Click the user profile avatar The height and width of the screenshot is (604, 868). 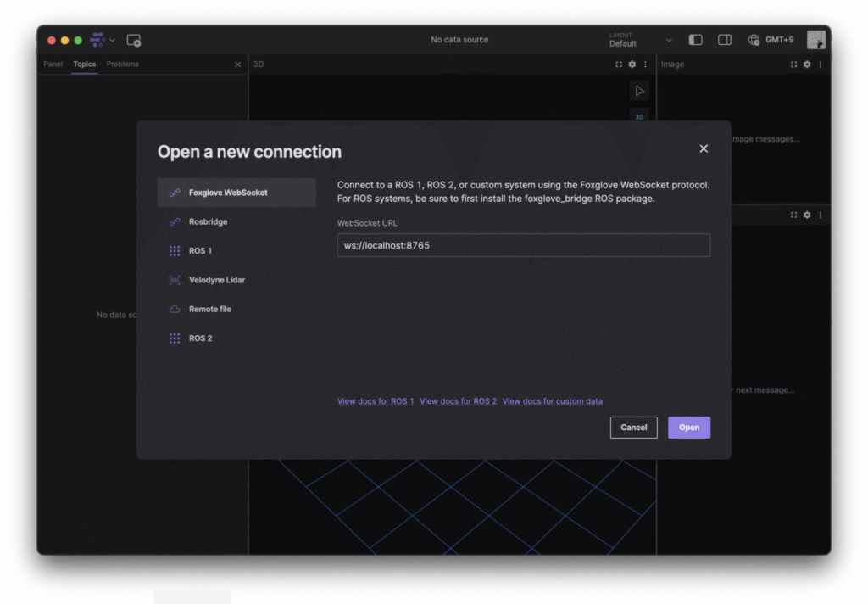[x=815, y=40]
